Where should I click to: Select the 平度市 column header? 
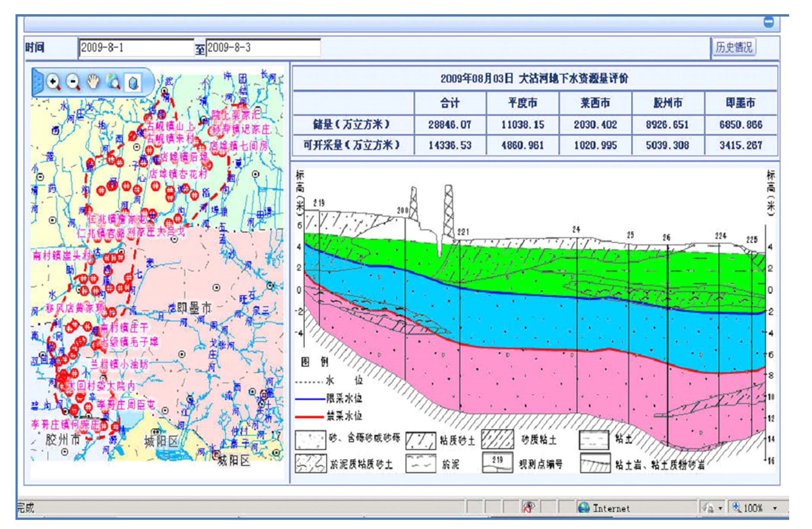coord(522,103)
